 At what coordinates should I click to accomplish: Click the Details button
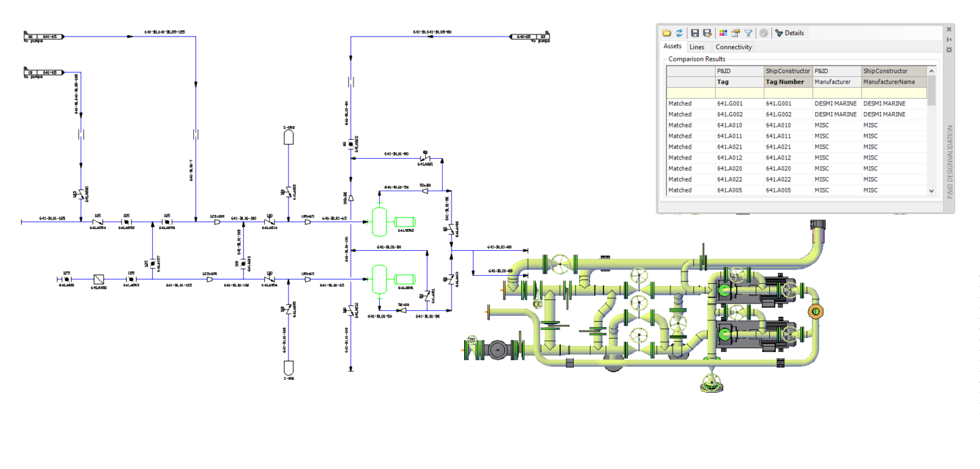(x=789, y=33)
